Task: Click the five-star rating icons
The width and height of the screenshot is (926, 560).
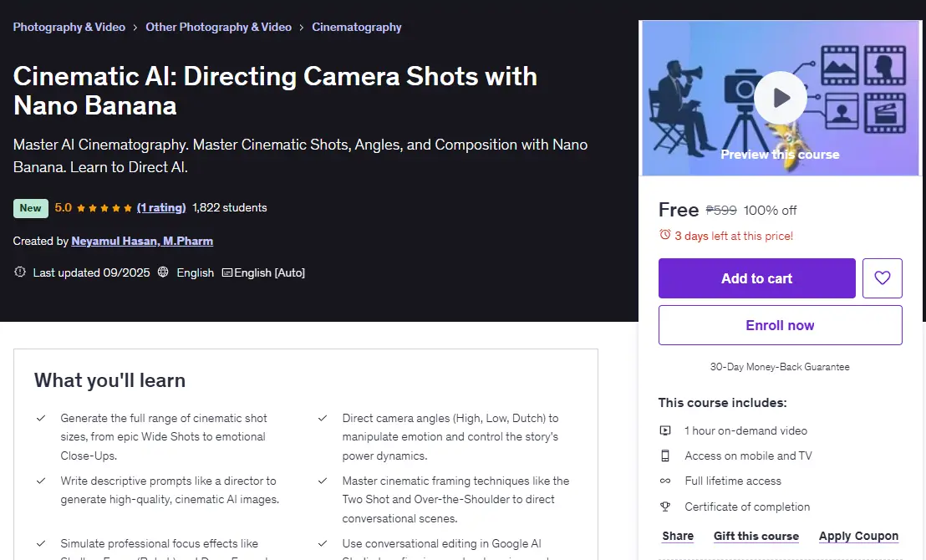Action: 104,208
